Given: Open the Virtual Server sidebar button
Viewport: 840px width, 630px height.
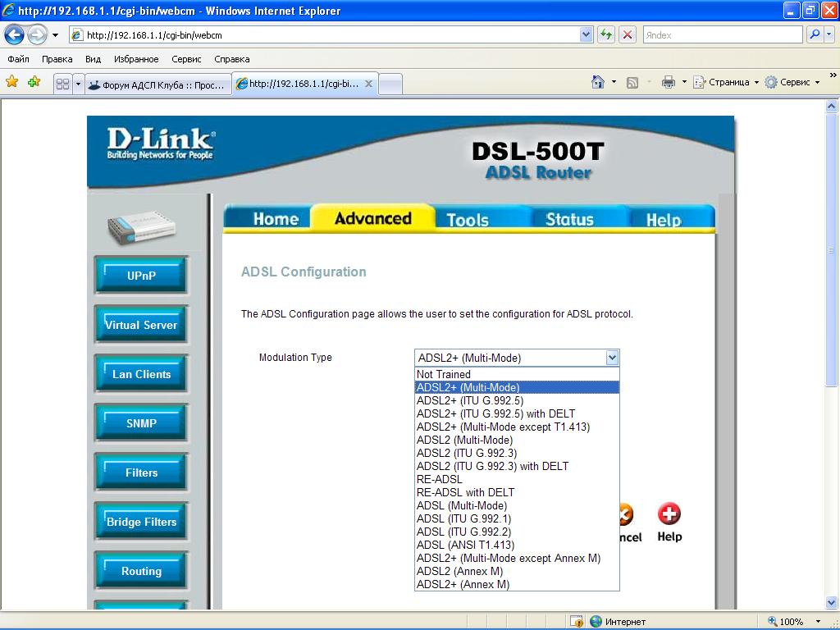Looking at the screenshot, I should pos(141,325).
